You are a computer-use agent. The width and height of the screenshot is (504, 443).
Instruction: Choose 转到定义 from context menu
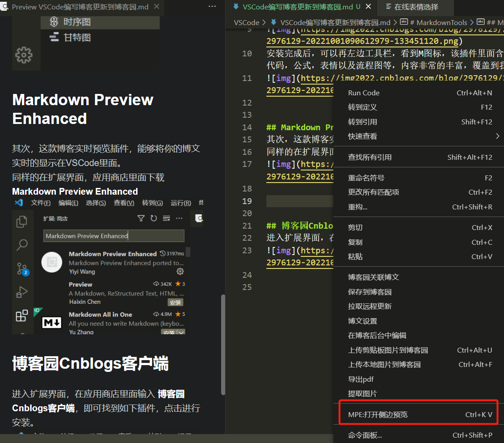click(420, 107)
